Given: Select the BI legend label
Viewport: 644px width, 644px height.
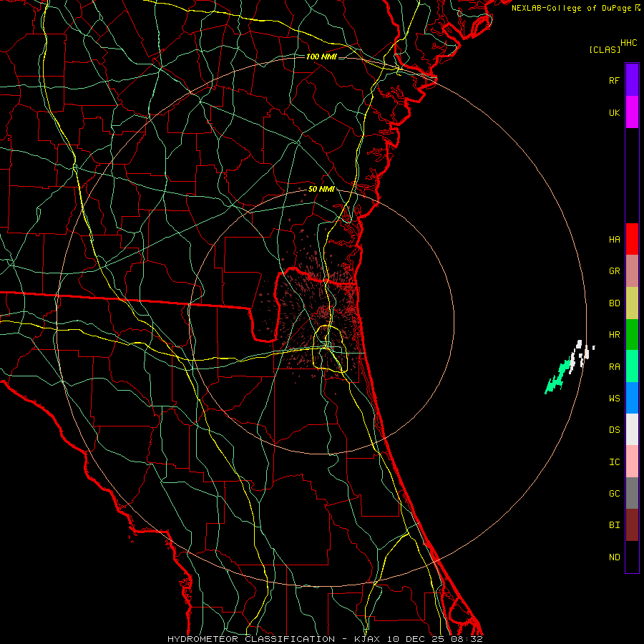Looking at the screenshot, I should tap(614, 525).
